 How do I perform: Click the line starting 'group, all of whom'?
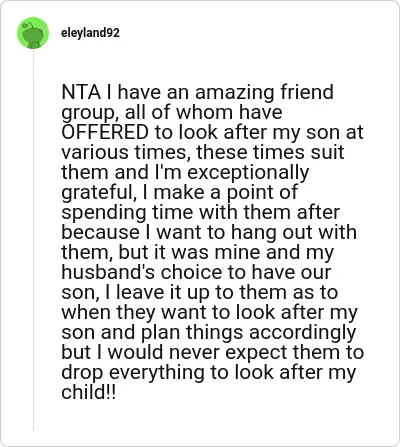point(172,113)
